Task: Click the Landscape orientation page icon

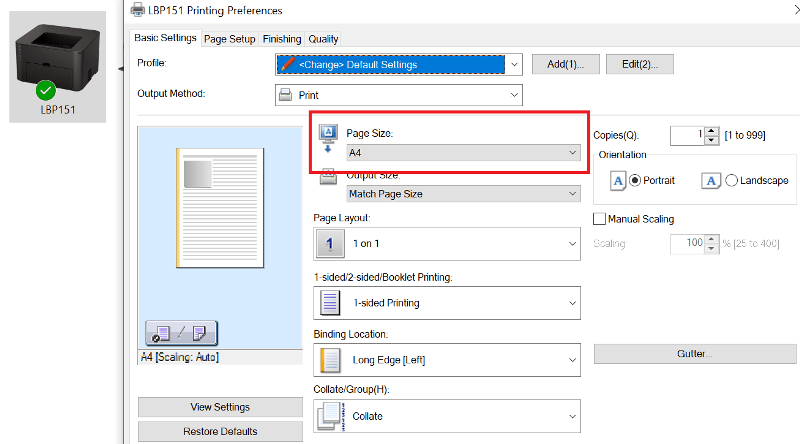Action: click(711, 181)
